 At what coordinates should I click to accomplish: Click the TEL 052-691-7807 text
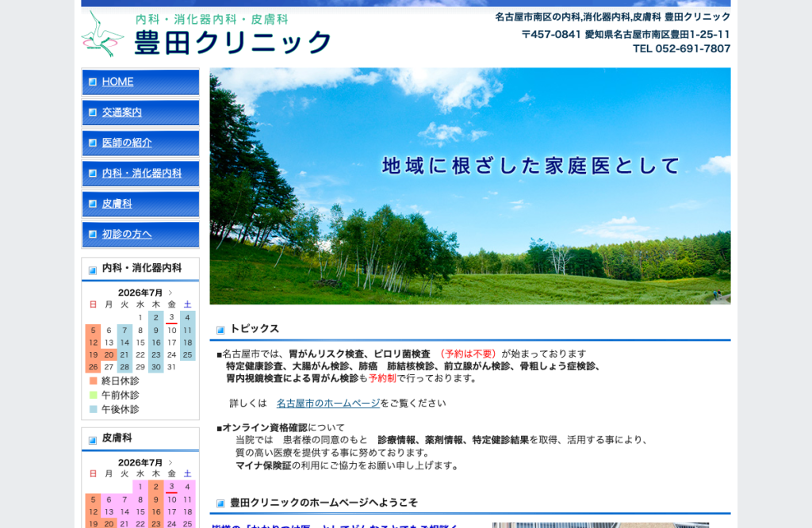click(681, 48)
